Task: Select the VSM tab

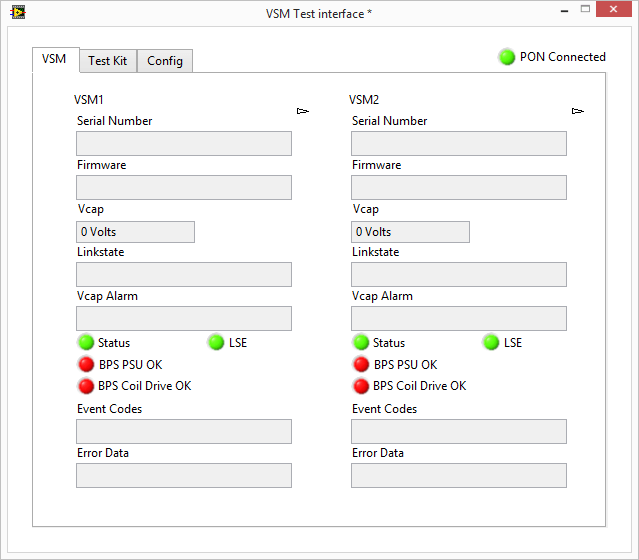Action: click(56, 60)
